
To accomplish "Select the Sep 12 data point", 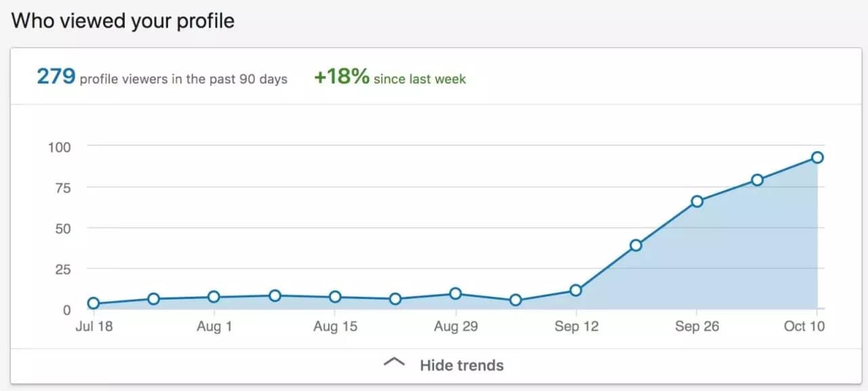I will click(x=576, y=289).
